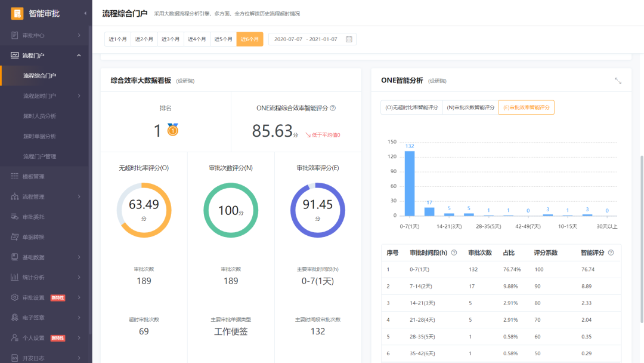Image resolution: width=644 pixels, height=363 pixels.
Task: Select the 近1个月 time range tab
Action: [118, 39]
